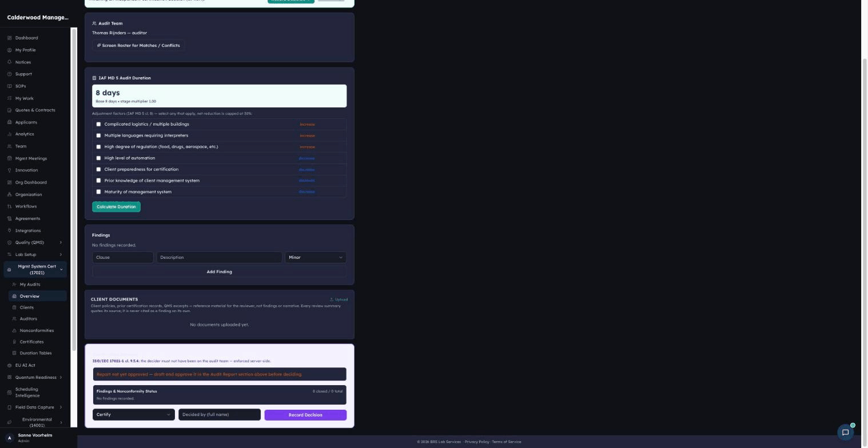The width and height of the screenshot is (868, 448).
Task: Click Screen Roster for Matches / Conflicts
Action: click(x=138, y=45)
